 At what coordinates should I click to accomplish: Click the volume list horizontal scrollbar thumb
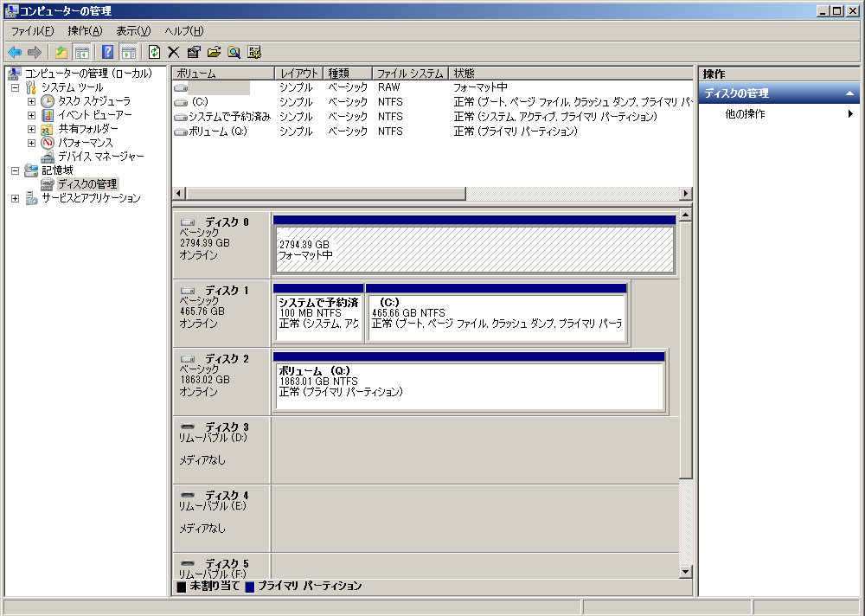(x=326, y=194)
